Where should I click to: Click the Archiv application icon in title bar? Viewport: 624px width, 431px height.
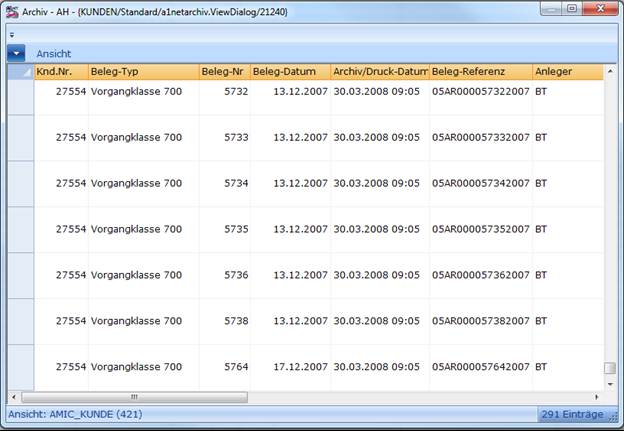click(12, 12)
